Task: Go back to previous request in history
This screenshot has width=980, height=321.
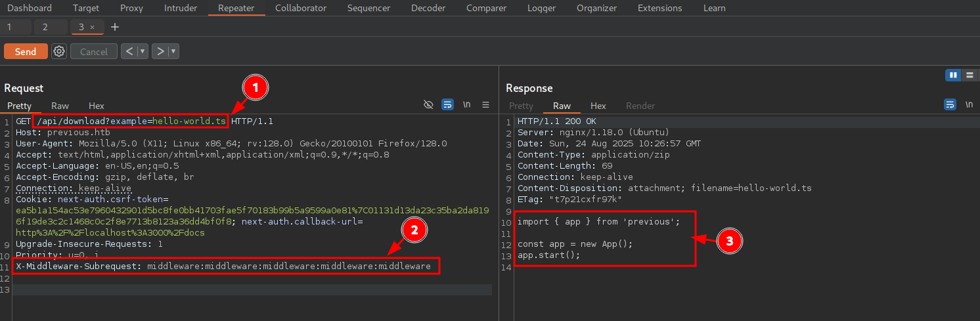Action: click(x=129, y=51)
